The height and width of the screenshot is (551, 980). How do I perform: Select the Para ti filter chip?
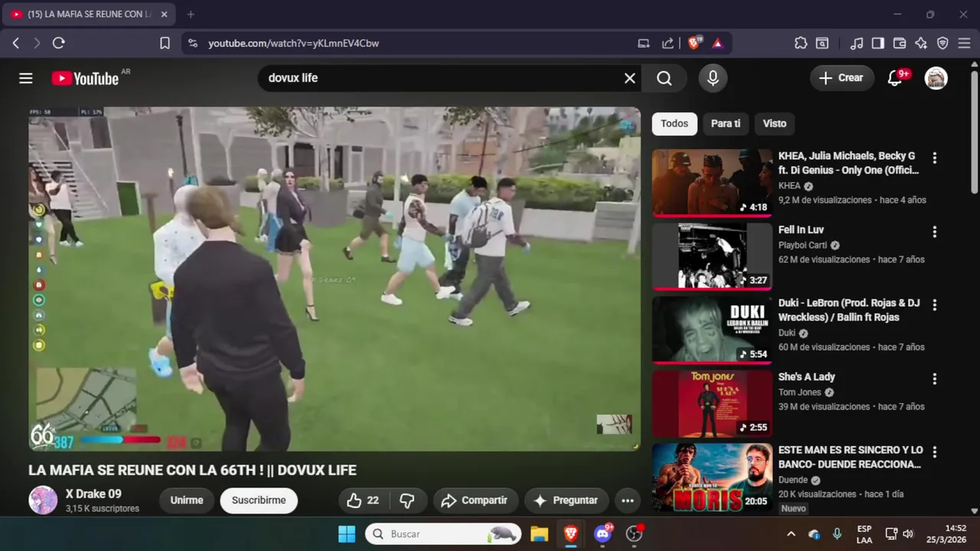pos(726,123)
